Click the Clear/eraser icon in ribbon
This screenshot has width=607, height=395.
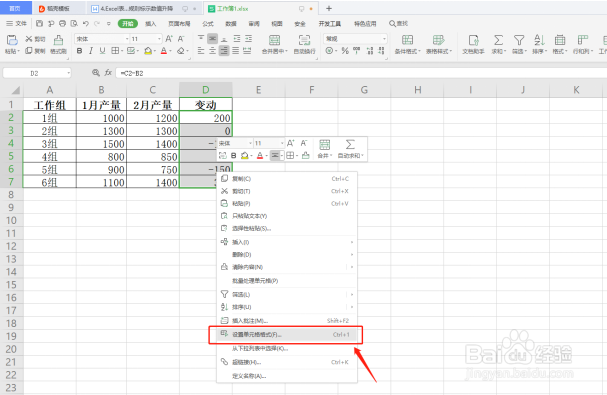pos(181,51)
